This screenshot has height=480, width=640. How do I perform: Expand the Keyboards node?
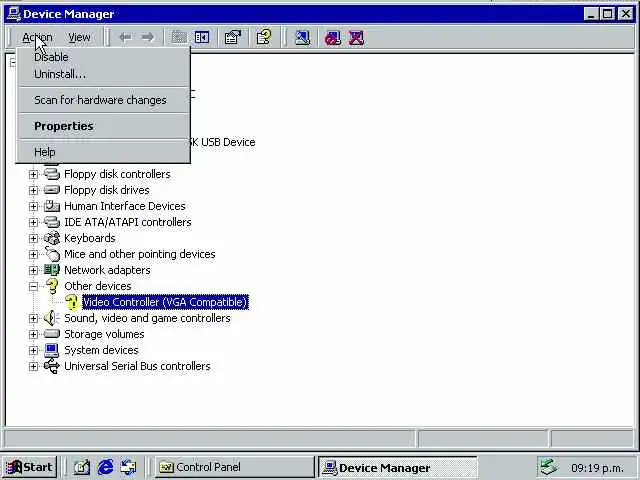[33, 238]
